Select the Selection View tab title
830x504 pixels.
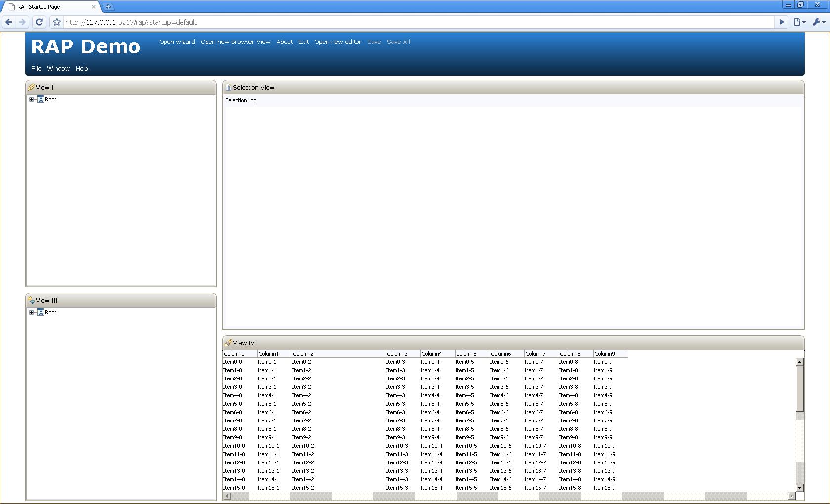tap(253, 87)
